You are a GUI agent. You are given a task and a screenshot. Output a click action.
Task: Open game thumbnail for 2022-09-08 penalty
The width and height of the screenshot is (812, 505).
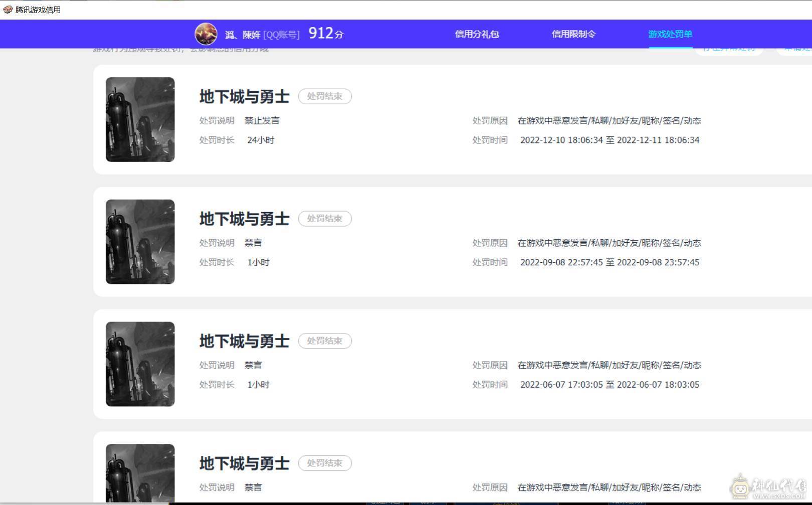click(x=140, y=242)
